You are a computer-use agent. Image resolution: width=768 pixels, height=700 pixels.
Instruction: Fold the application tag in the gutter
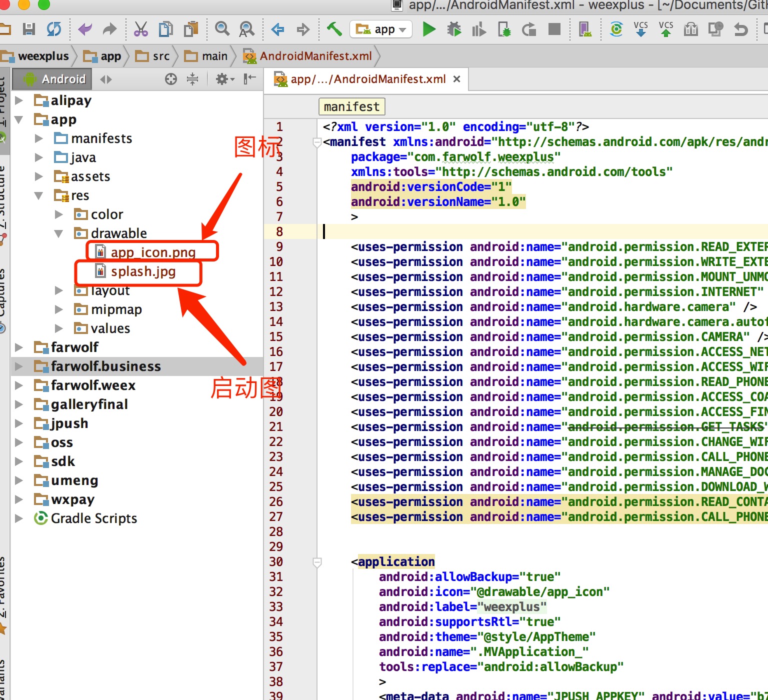pyautogui.click(x=317, y=562)
